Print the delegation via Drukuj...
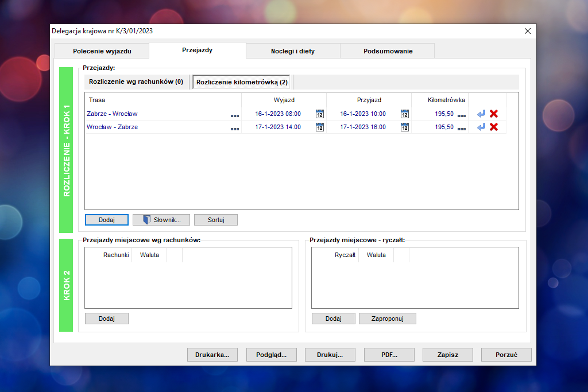Screen dimensions: 588x392 [330, 355]
